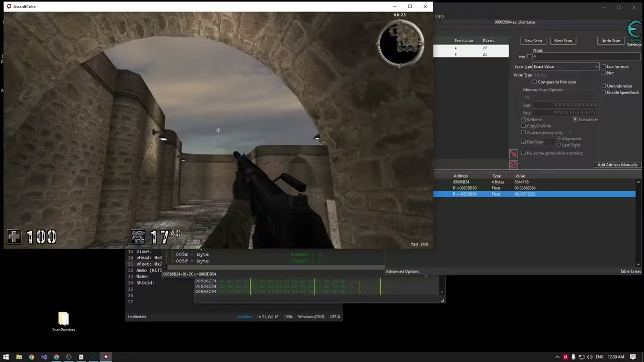
Task: Open Cheat Engine Help menu
Action: (x=440, y=16)
